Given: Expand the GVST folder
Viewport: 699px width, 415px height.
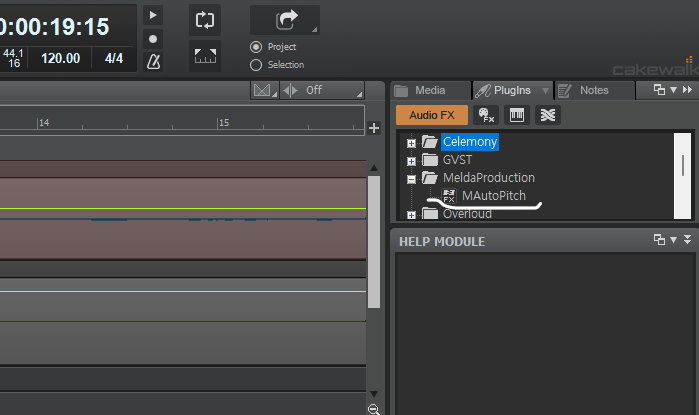Looking at the screenshot, I should (411, 161).
